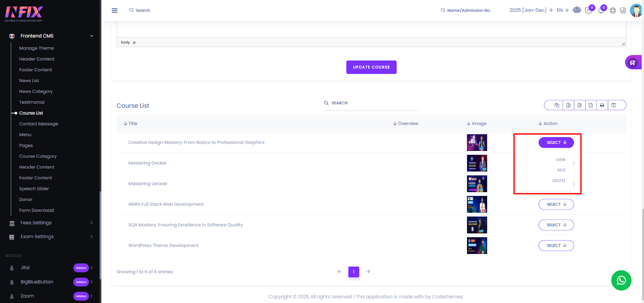Image resolution: width=644 pixels, height=303 pixels.
Task: Expand the BigBlueButton module menu
Action: pyautogui.click(x=92, y=282)
